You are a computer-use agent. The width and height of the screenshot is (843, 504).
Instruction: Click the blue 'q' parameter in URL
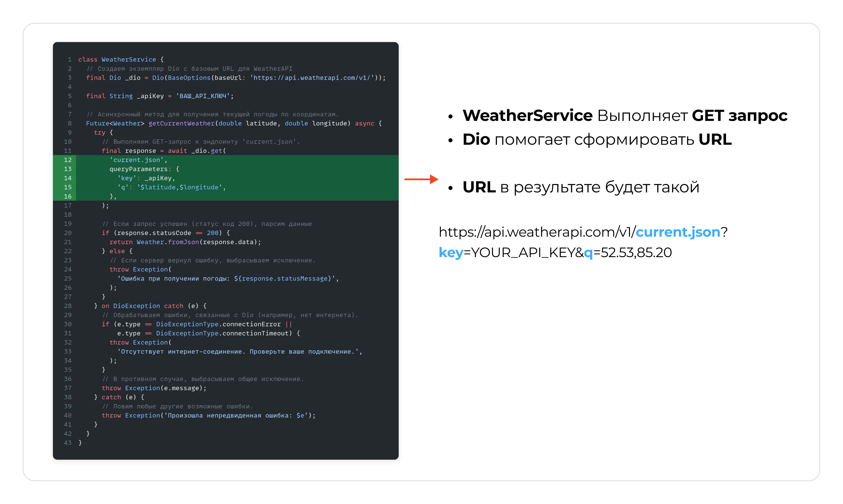tap(588, 252)
